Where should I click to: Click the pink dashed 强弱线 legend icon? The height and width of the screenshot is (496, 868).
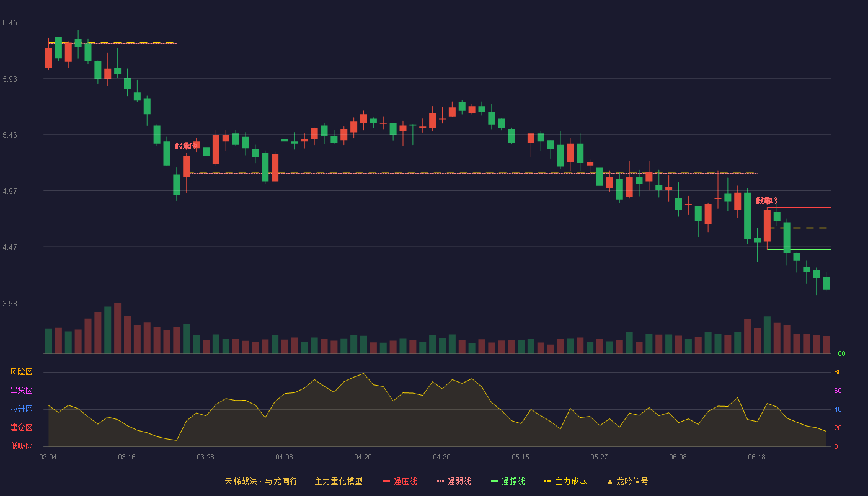[x=441, y=481]
